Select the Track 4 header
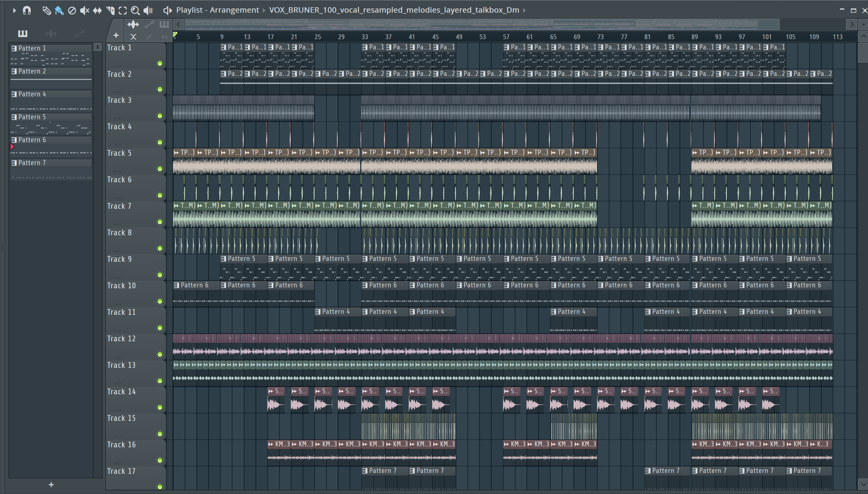Image resolution: width=868 pixels, height=494 pixels. point(136,135)
